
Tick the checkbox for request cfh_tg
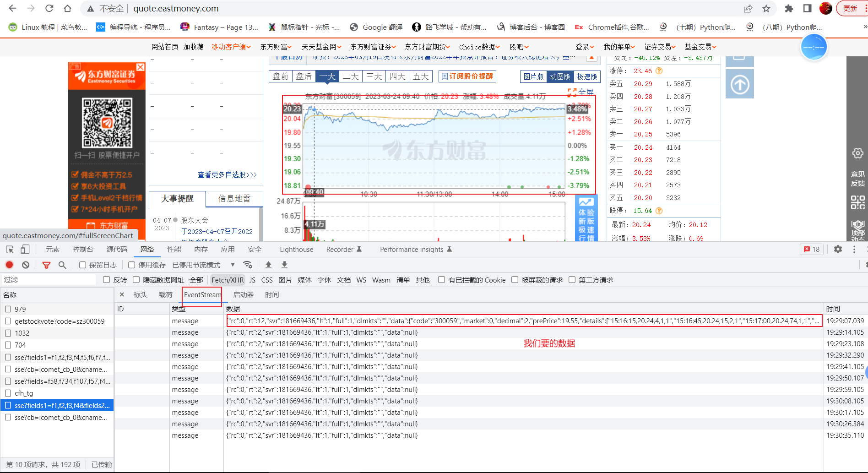click(8, 393)
